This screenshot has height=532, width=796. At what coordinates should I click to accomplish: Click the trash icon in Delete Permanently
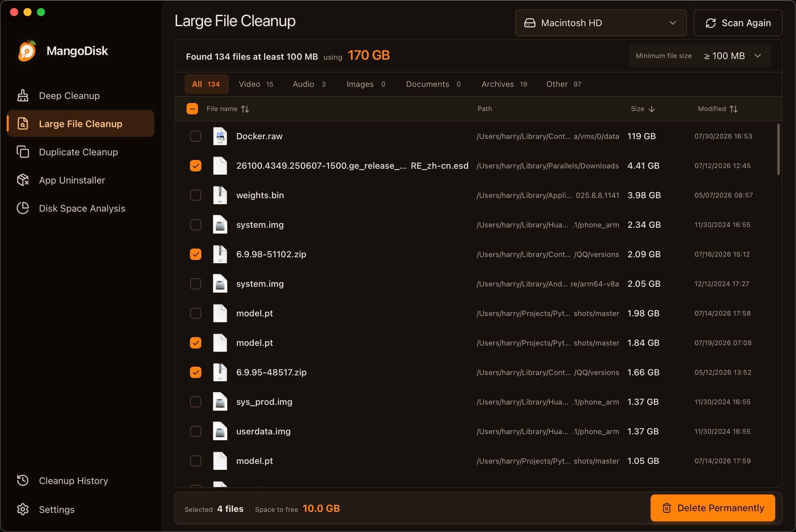point(666,508)
